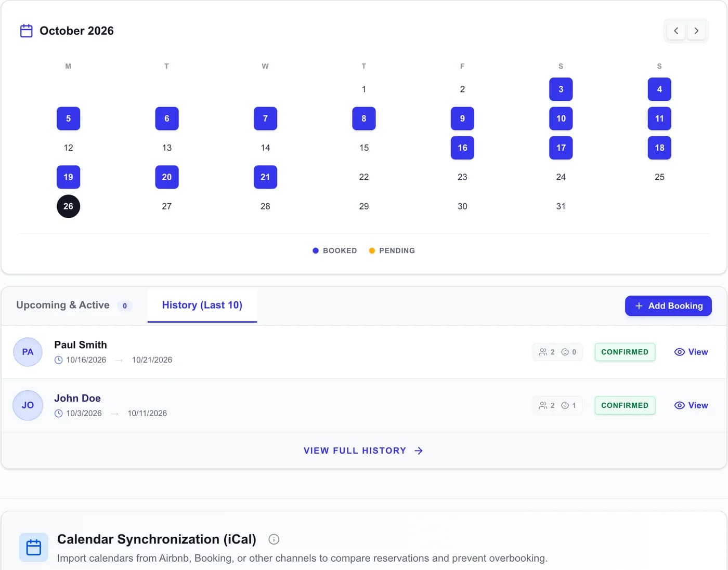Click the children icon in John Doe's row
This screenshot has width=728, height=570.
565,405
